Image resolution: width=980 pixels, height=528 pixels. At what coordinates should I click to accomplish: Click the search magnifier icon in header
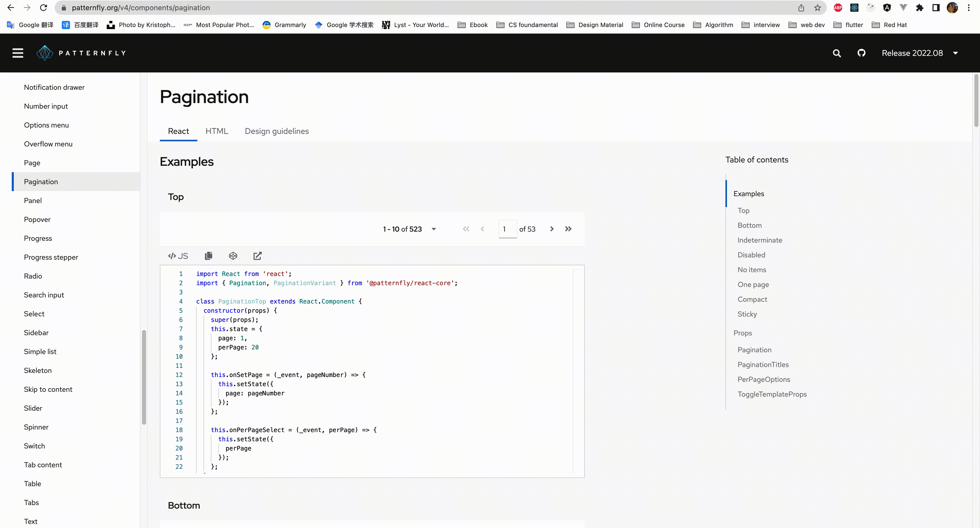[836, 53]
